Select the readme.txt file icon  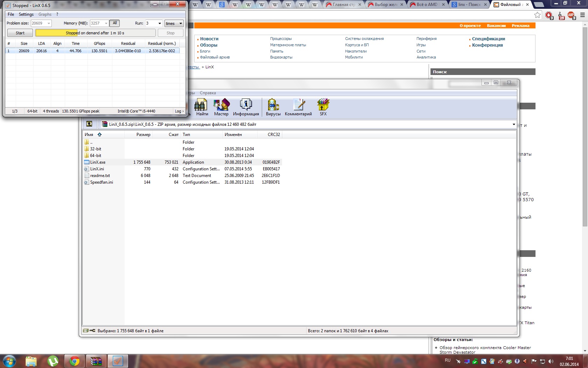click(x=87, y=176)
